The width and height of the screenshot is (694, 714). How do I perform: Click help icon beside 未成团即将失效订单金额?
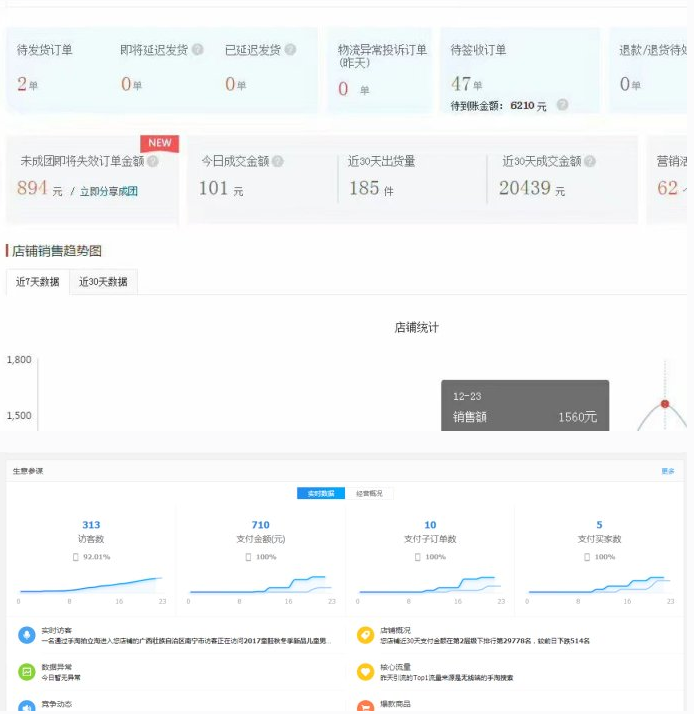click(152, 161)
